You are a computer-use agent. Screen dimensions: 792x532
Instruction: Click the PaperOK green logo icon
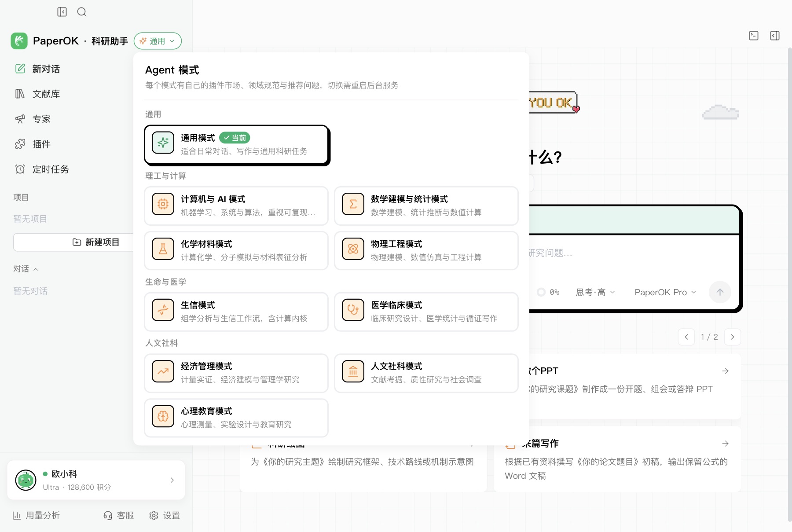click(x=19, y=41)
